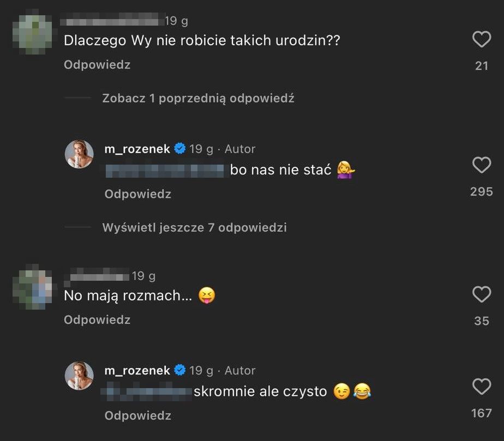Reply to the "Dlaczego Wy nie robicie" comment

[97, 65]
